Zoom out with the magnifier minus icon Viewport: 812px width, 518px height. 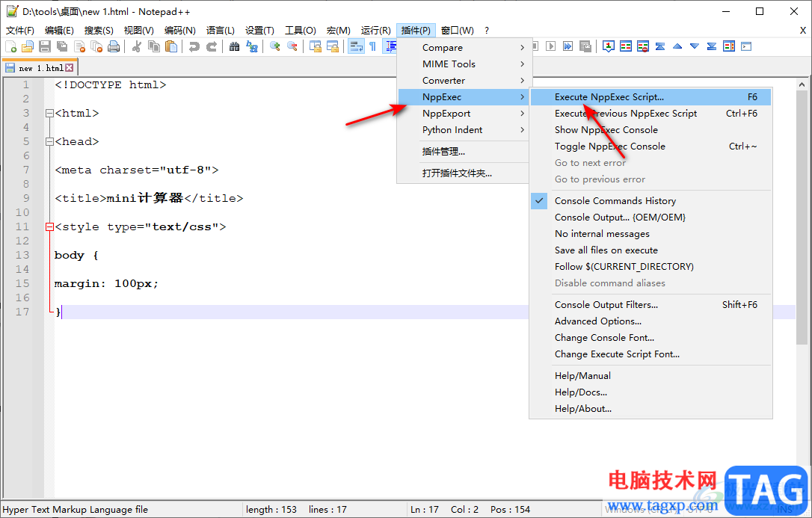click(x=292, y=46)
